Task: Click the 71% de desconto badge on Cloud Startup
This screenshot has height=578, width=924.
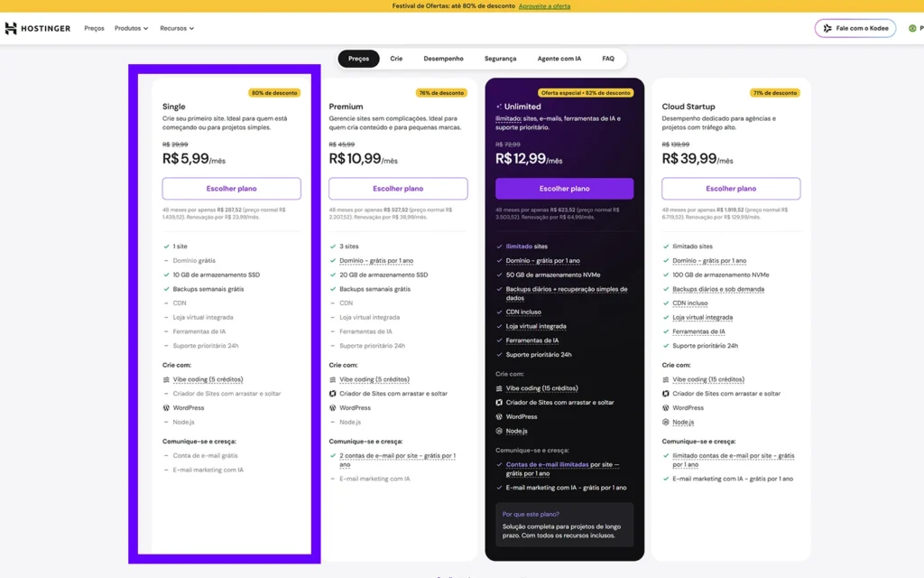Action: 775,93
